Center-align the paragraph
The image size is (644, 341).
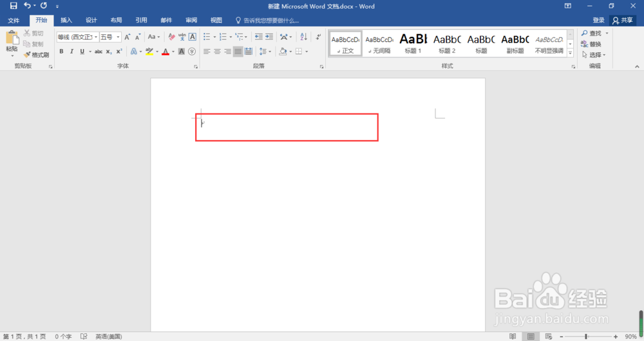coord(217,52)
